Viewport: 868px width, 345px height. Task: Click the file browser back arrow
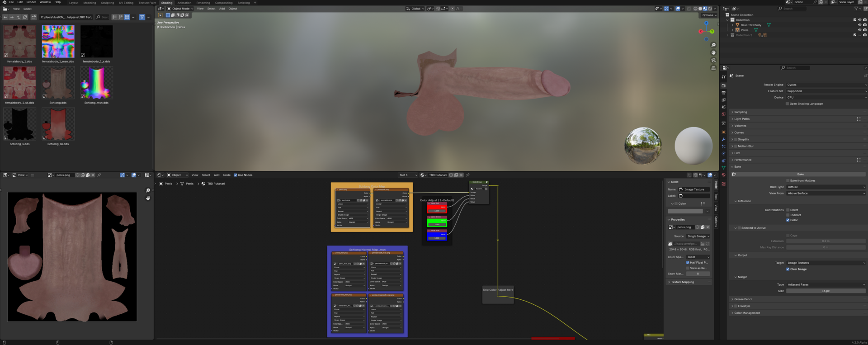coord(5,17)
